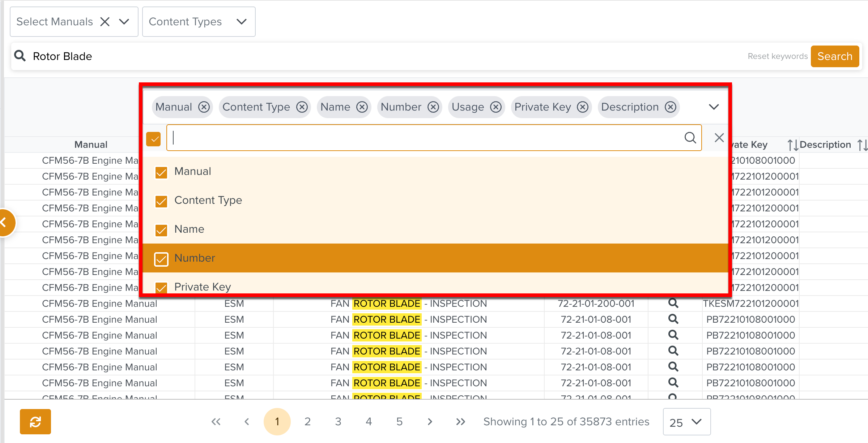The width and height of the screenshot is (868, 443).
Task: Clear the Select Manuals selection
Action: (105, 22)
